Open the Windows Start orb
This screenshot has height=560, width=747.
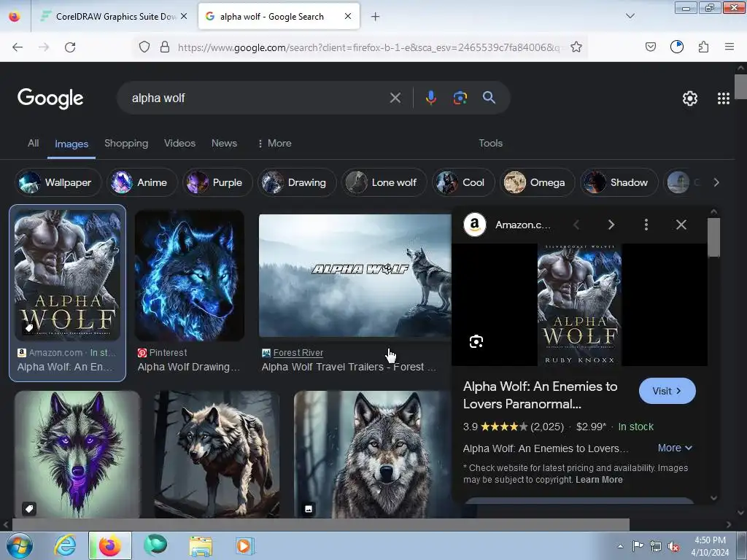[x=19, y=545]
